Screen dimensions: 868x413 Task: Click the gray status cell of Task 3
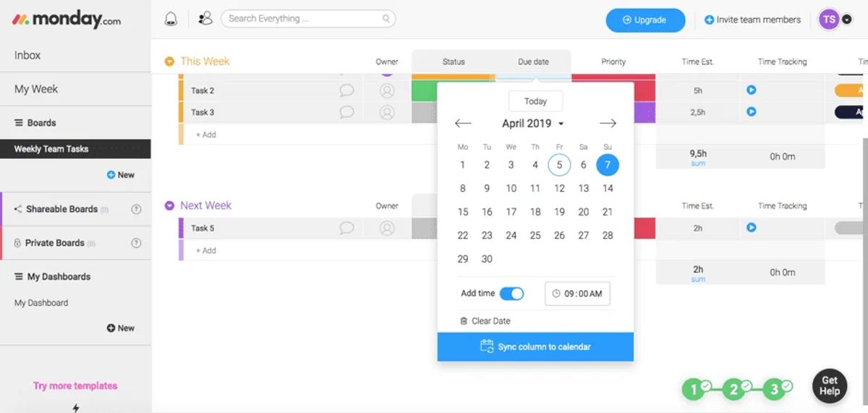point(424,112)
